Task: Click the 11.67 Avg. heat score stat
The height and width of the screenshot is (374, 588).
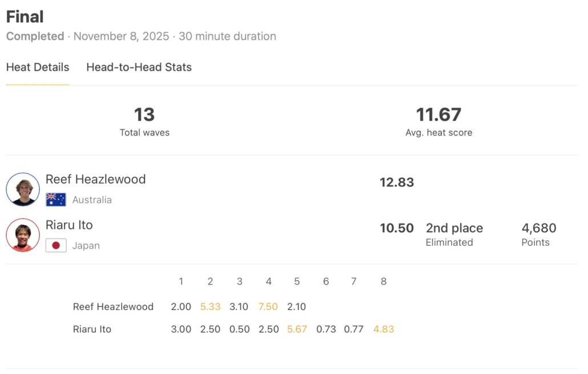Action: [438, 115]
